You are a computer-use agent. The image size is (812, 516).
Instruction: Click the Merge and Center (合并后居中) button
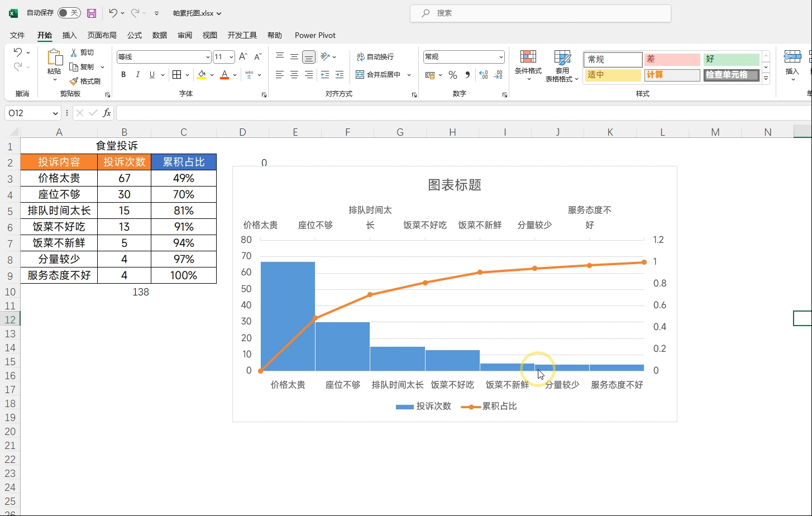coord(379,75)
